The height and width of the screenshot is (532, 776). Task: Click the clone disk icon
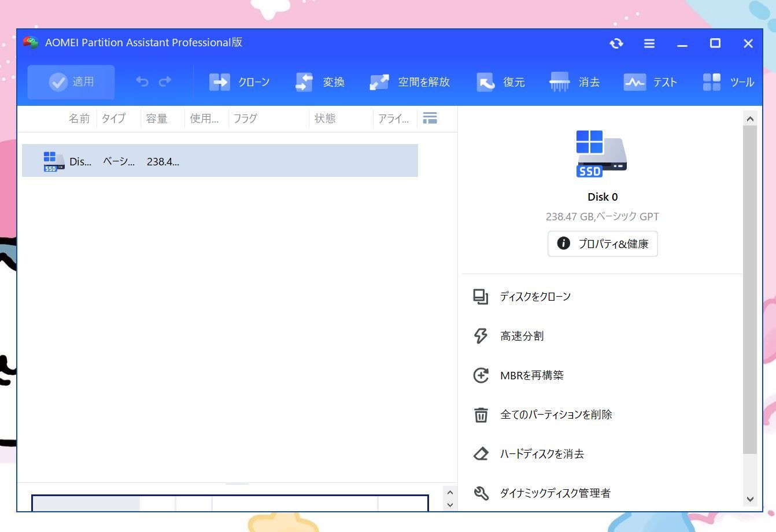(x=481, y=297)
